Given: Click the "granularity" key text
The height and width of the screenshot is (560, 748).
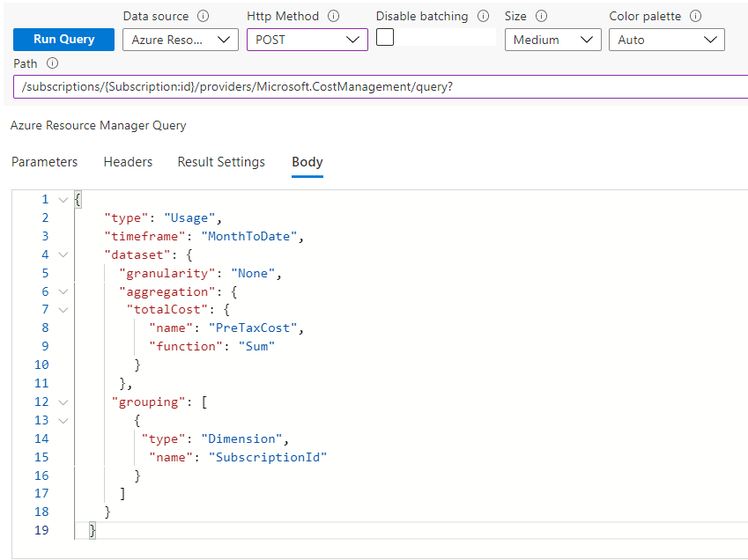Looking at the screenshot, I should (x=167, y=274).
